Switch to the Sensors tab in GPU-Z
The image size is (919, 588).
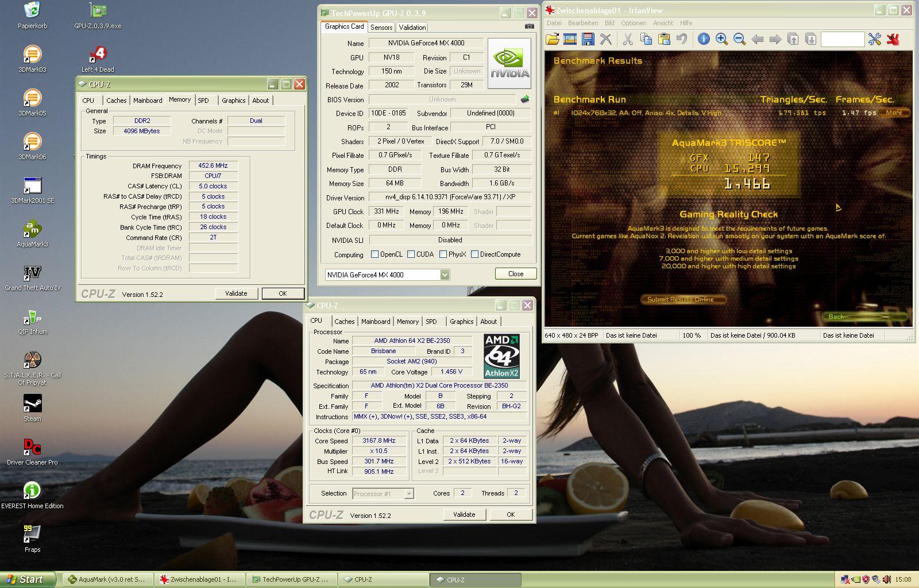click(x=381, y=28)
